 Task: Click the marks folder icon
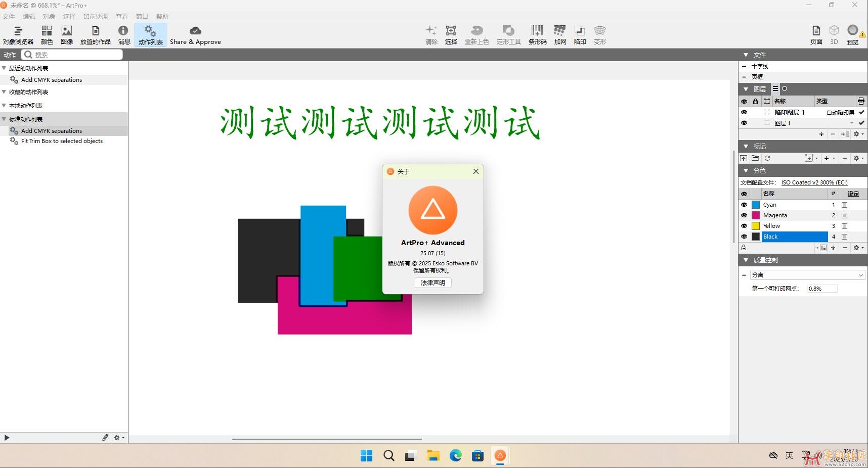click(755, 158)
